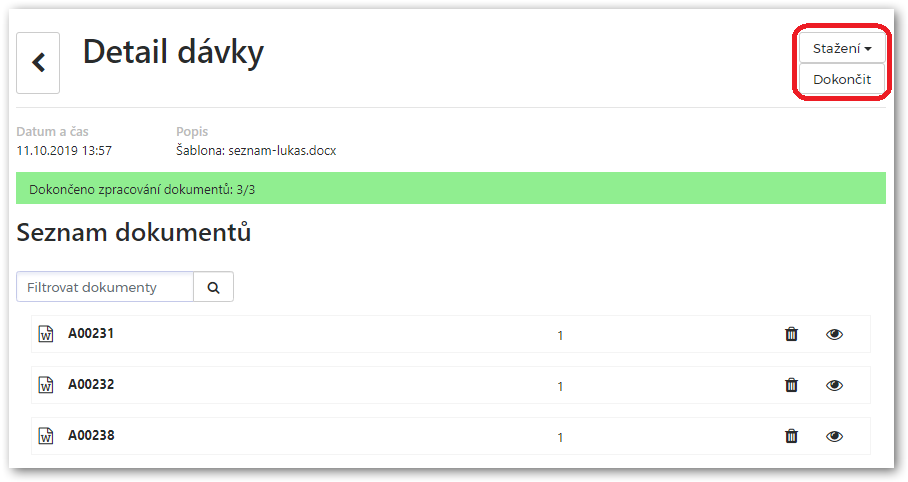Open document name A00231
908x482 pixels.
pos(91,333)
